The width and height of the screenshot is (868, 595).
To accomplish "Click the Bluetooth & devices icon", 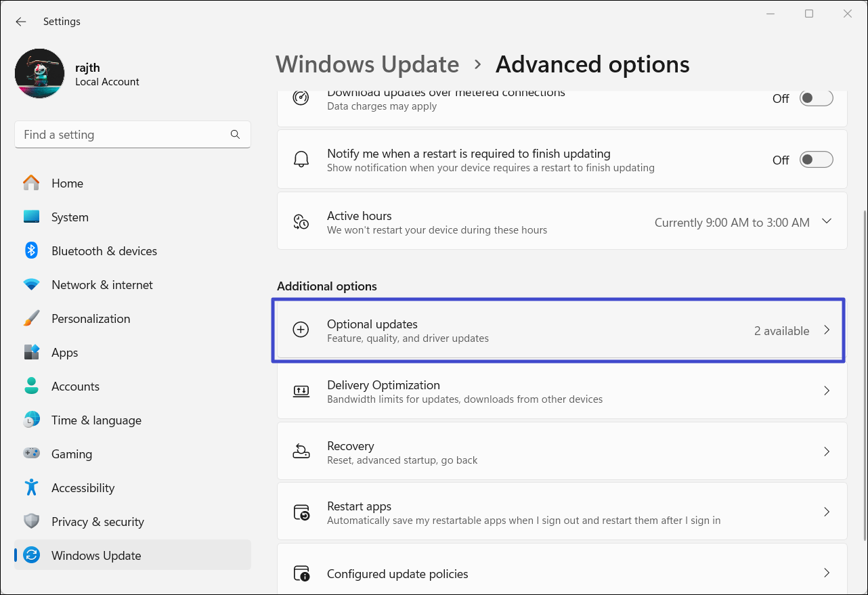I will pos(31,251).
